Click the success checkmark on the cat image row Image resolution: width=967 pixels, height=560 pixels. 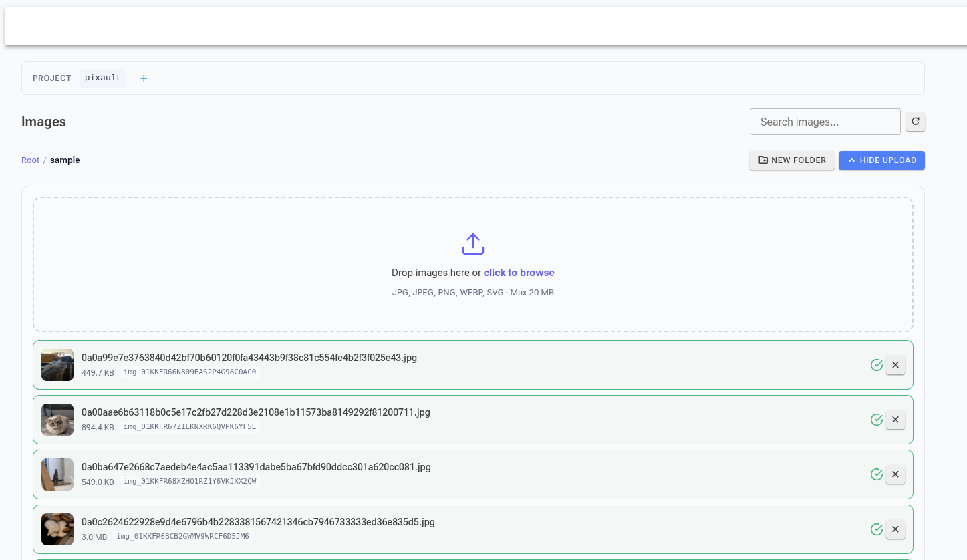[876, 420]
